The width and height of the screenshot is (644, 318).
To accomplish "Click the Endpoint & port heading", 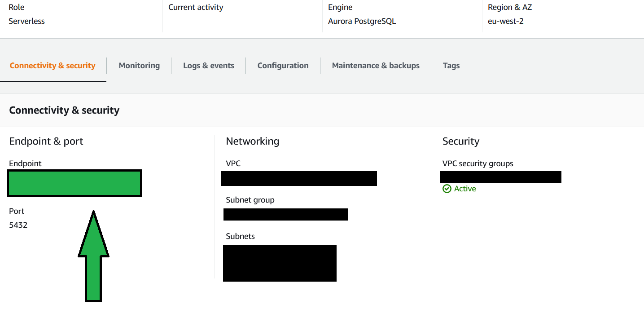I will point(46,141).
